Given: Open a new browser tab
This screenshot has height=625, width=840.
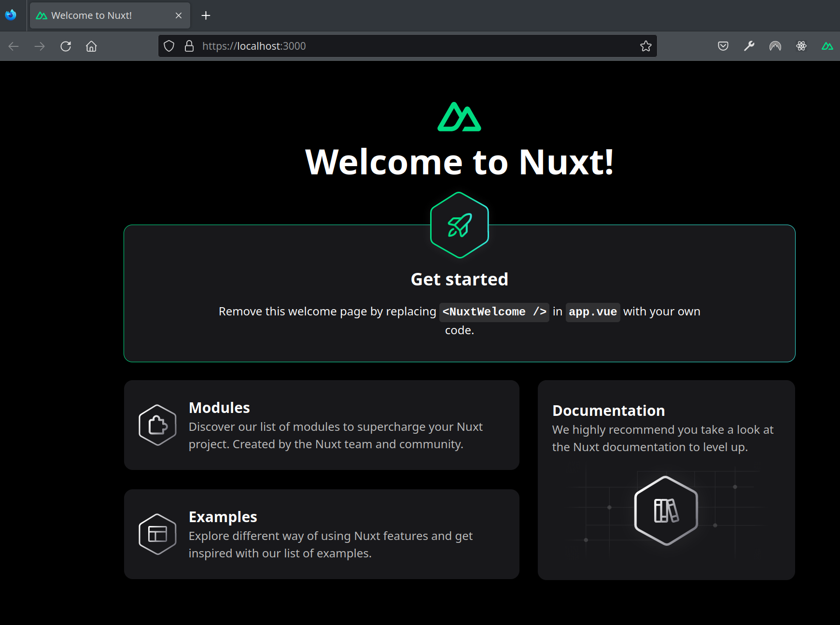Looking at the screenshot, I should pos(206,15).
